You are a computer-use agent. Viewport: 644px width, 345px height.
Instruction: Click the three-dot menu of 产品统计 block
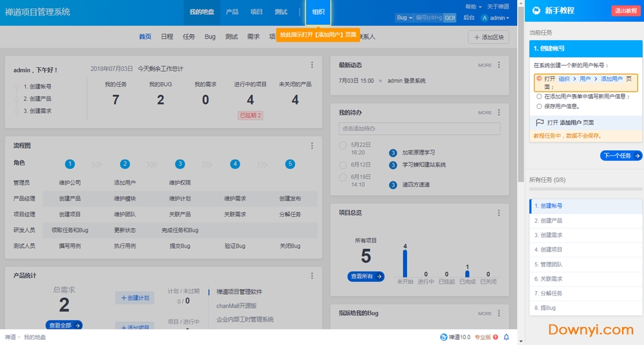coord(312,275)
